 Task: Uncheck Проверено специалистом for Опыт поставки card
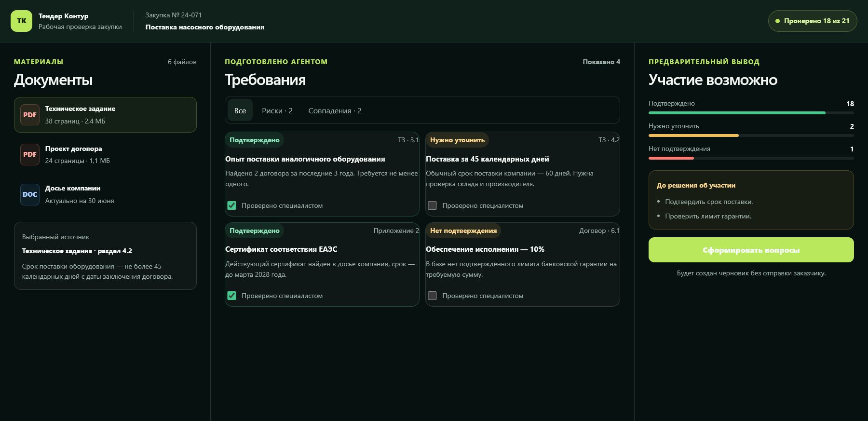(x=231, y=205)
